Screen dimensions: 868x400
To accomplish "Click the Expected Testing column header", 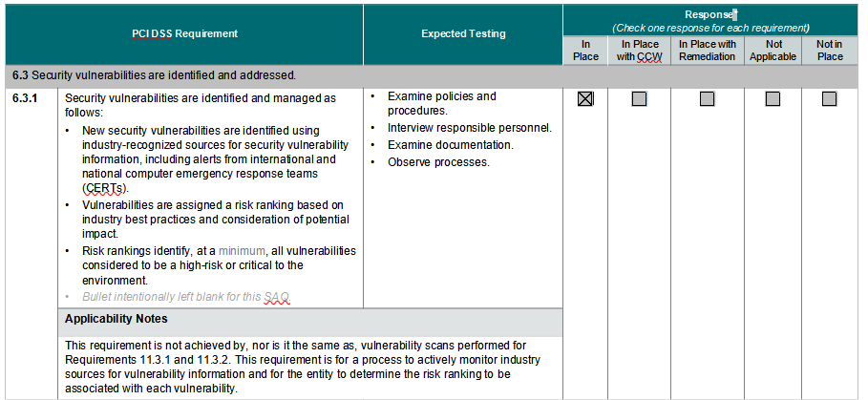I will [x=463, y=33].
